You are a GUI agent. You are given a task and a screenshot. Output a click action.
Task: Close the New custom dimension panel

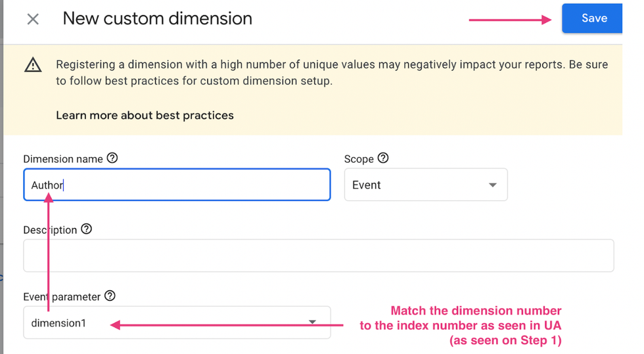pyautogui.click(x=33, y=19)
